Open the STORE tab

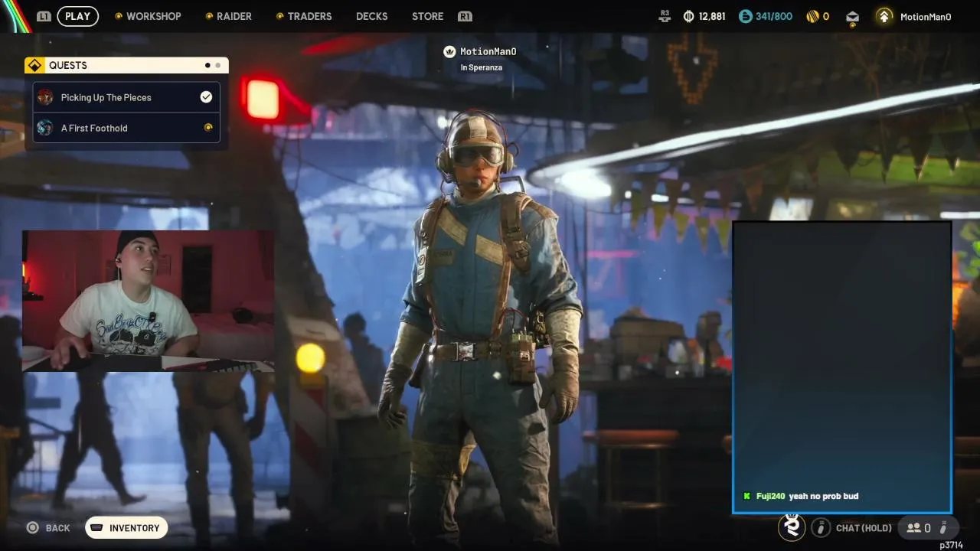click(427, 16)
